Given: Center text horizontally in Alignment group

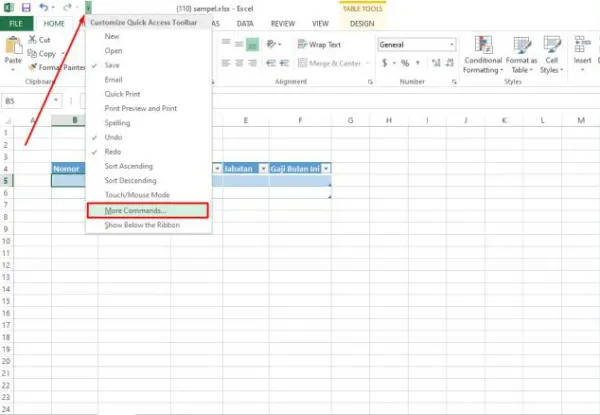Looking at the screenshot, I should pyautogui.click(x=239, y=63).
